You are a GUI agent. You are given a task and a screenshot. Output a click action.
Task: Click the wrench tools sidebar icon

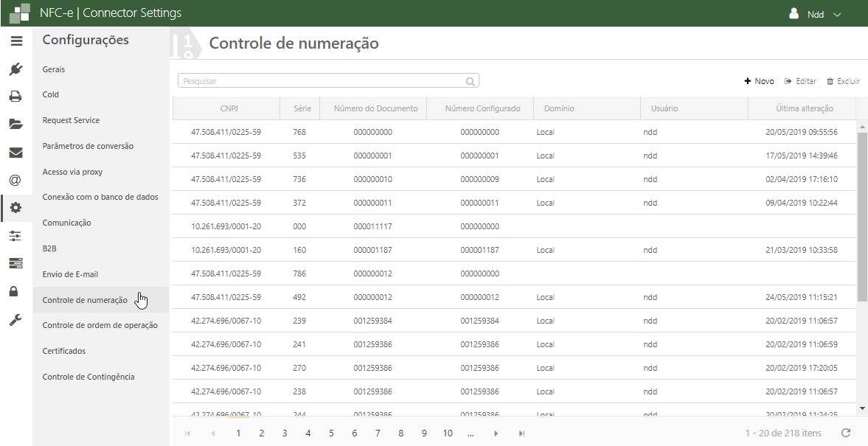(x=15, y=319)
